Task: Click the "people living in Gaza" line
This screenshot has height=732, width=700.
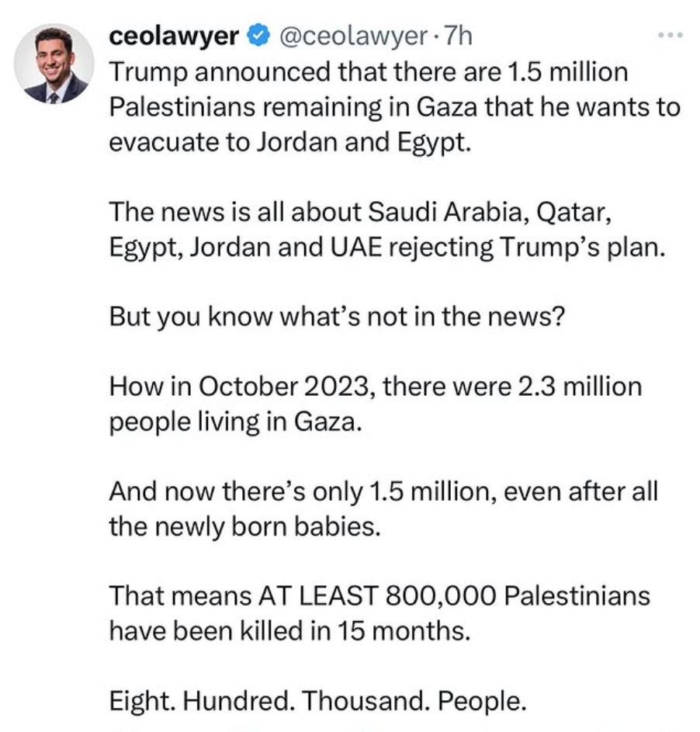Action: (235, 422)
